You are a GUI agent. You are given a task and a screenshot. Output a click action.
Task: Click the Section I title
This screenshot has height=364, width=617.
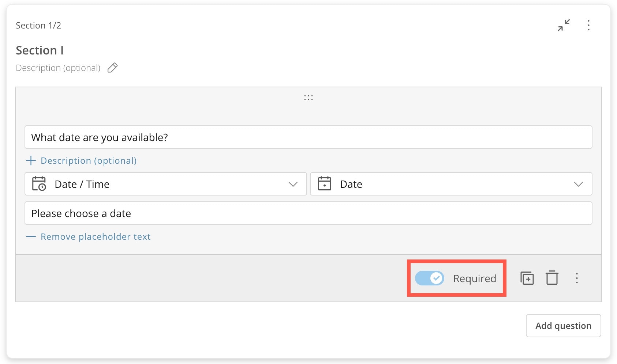point(40,50)
